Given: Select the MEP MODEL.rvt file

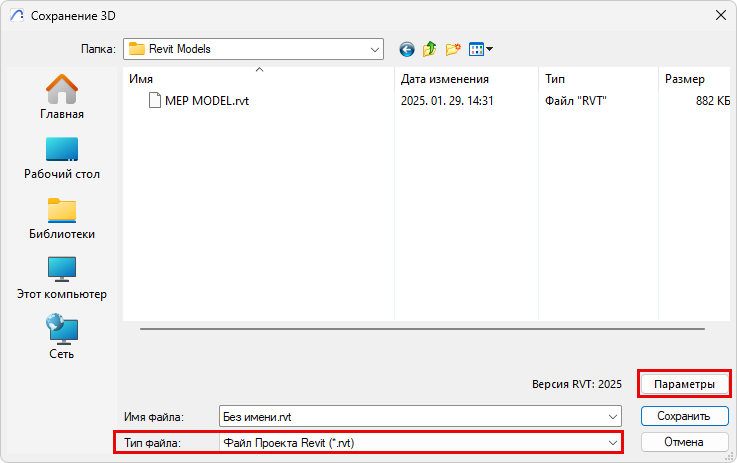Looking at the screenshot, I should (x=207, y=101).
